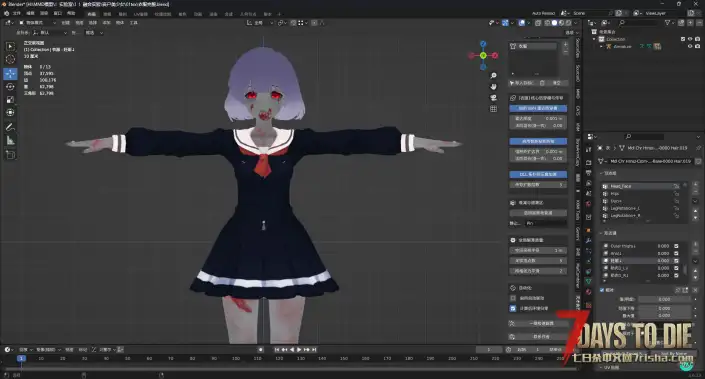
Task: Open the File menu
Action: 17,13
